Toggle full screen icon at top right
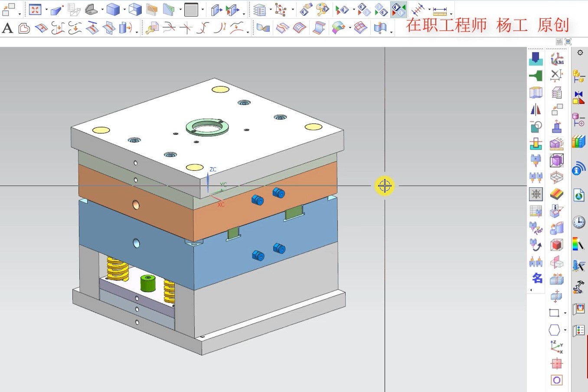The image size is (588, 392). point(568,42)
